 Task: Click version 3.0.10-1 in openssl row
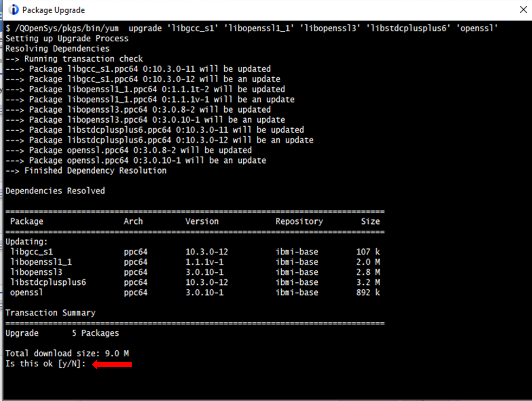(204, 292)
